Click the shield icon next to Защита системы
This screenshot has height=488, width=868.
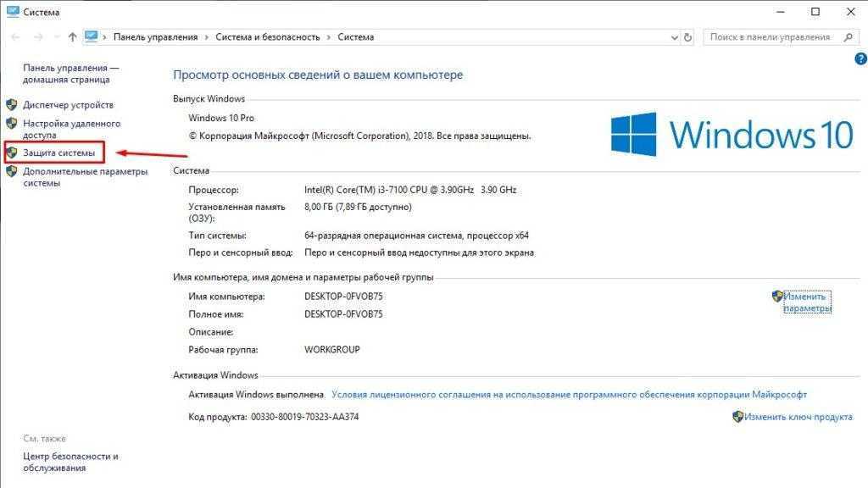pyautogui.click(x=12, y=152)
